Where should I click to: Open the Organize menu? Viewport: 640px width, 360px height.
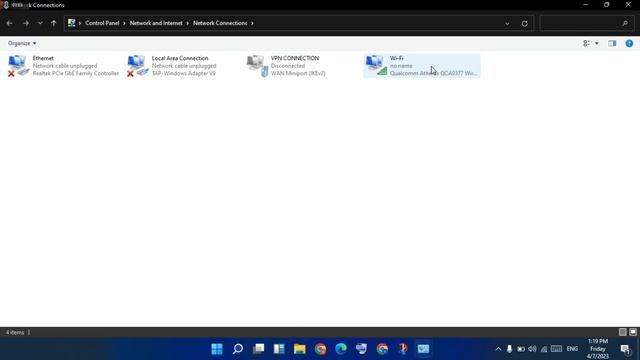pyautogui.click(x=22, y=43)
